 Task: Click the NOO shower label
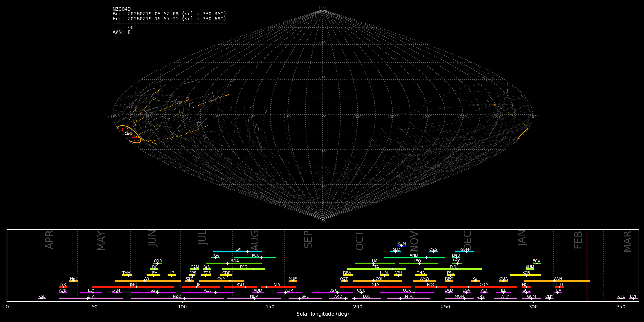click(431, 285)
